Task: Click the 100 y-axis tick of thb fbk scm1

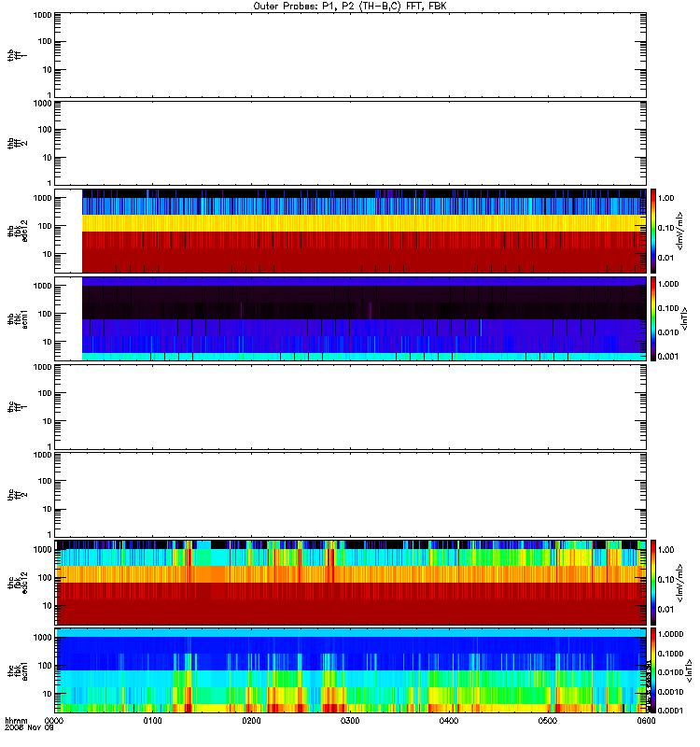Action: (x=45, y=314)
